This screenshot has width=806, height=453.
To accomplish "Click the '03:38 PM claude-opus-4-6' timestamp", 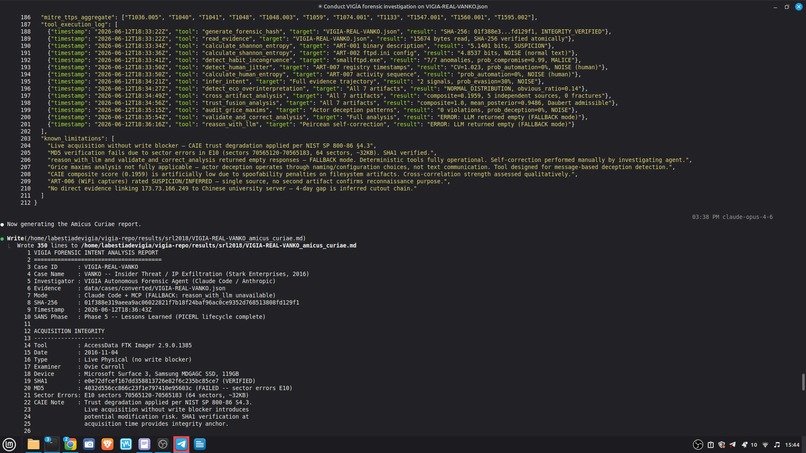I will pos(732,217).
